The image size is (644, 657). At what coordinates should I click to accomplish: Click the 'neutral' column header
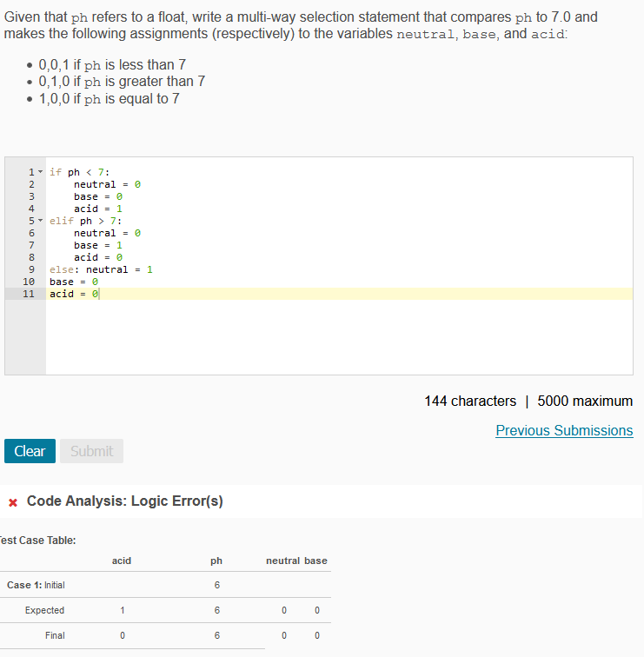click(x=282, y=561)
